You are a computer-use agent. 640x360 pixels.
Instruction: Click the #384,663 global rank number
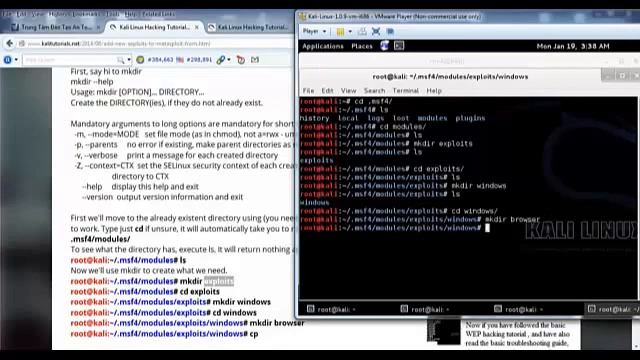(160, 60)
